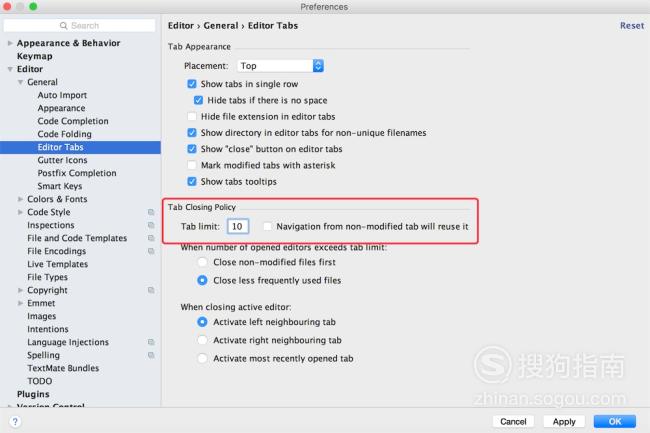
Task: Click the help question mark icon
Action: [15, 421]
